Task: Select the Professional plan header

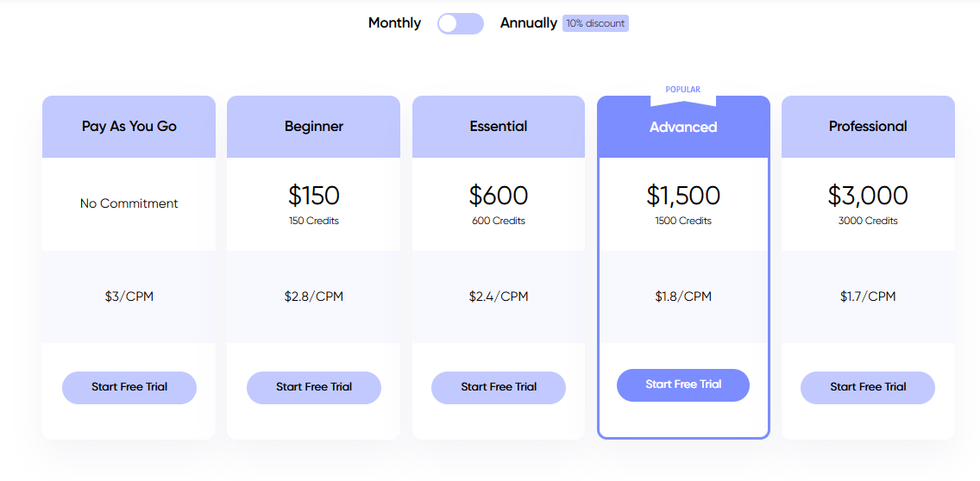Action: [868, 126]
